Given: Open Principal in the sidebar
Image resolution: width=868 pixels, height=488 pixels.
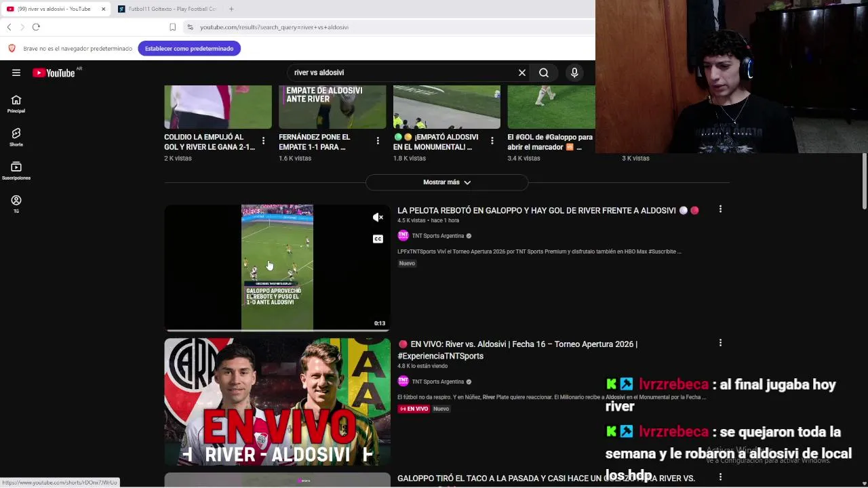Looking at the screenshot, I should coord(16,104).
